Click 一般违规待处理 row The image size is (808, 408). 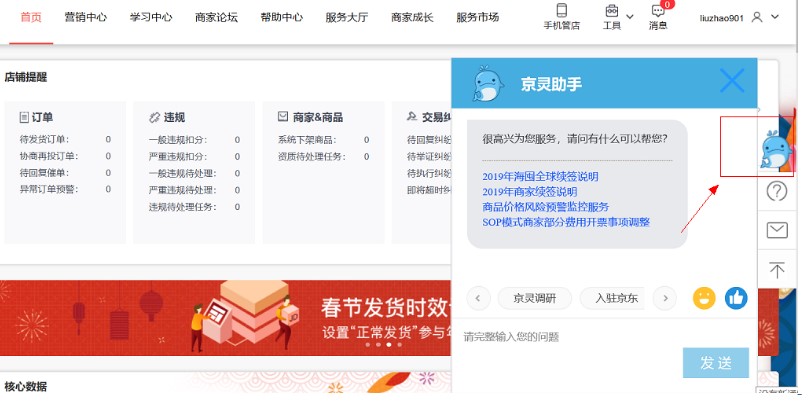tap(194, 174)
